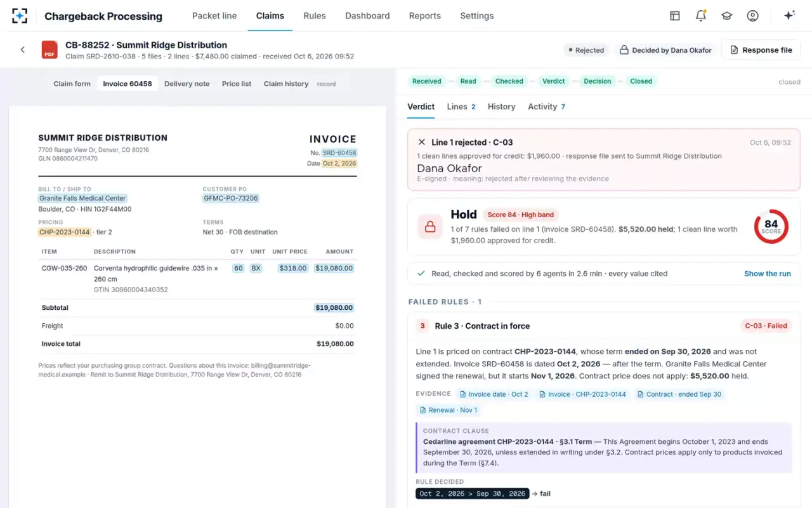The height and width of the screenshot is (508, 812).
Task: Open evidence chip Invoice · CHP-2023-0144
Action: pos(582,394)
